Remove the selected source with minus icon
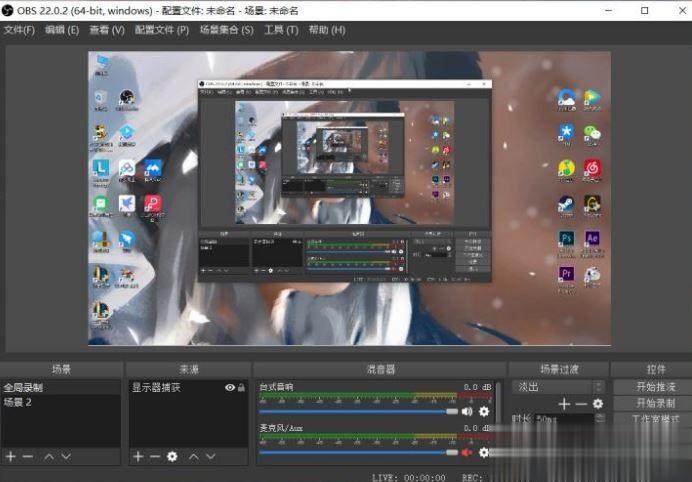The height and width of the screenshot is (482, 692). (x=154, y=456)
